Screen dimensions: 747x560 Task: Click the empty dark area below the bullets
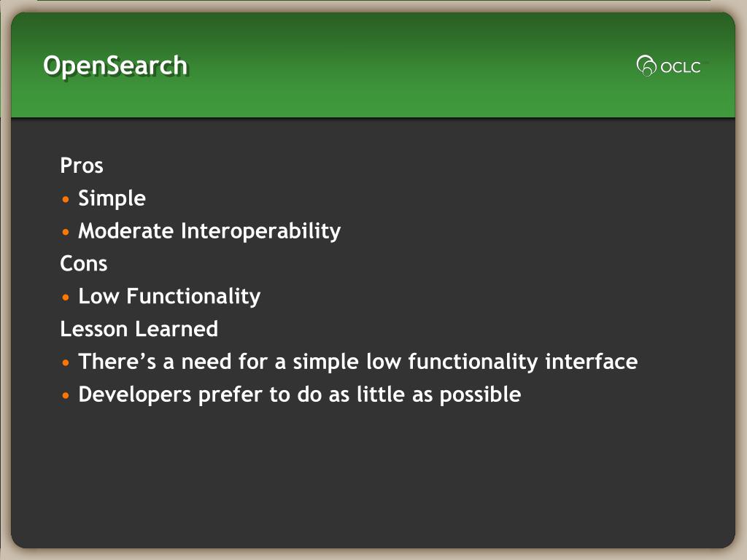(372, 481)
